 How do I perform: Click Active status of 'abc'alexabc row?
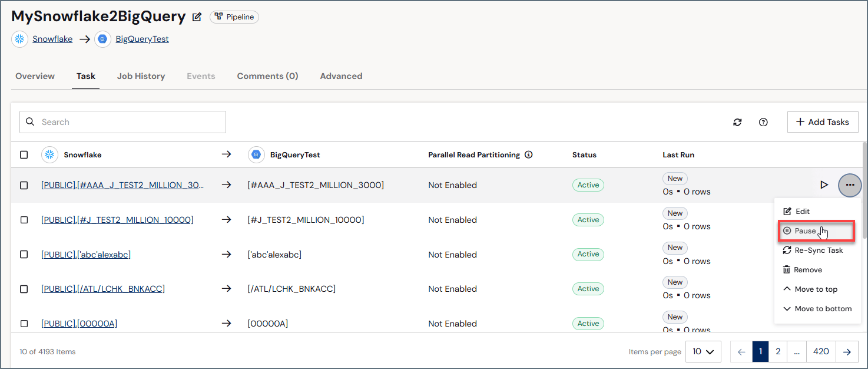(x=588, y=254)
